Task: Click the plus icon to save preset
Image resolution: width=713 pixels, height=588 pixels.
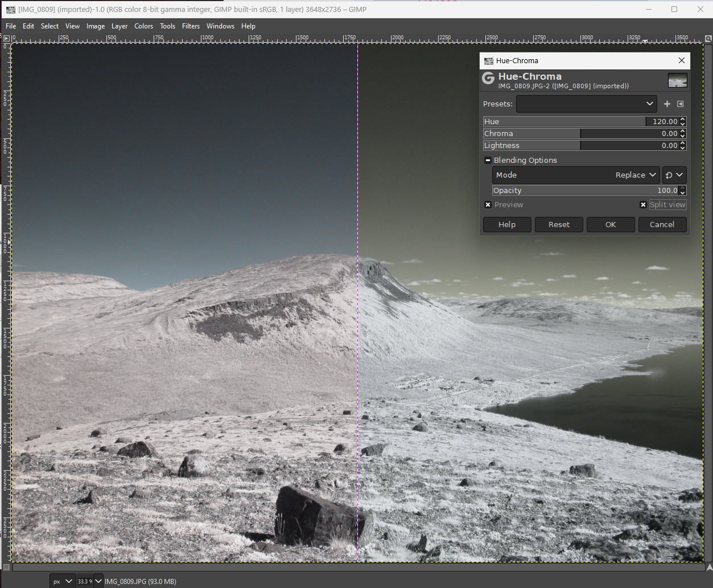Action: tap(667, 104)
